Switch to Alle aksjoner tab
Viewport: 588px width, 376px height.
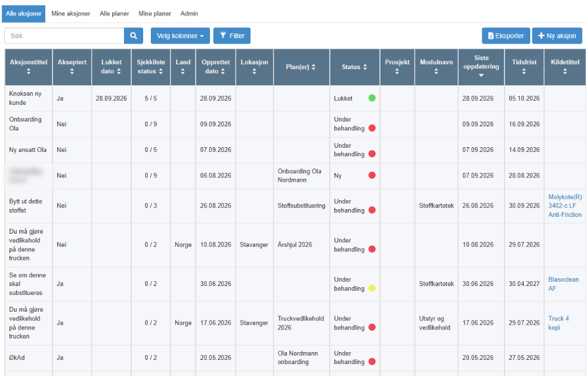click(x=24, y=14)
